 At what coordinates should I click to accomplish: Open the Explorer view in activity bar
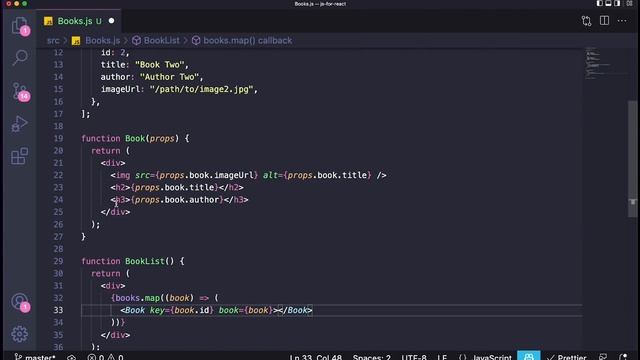20,25
